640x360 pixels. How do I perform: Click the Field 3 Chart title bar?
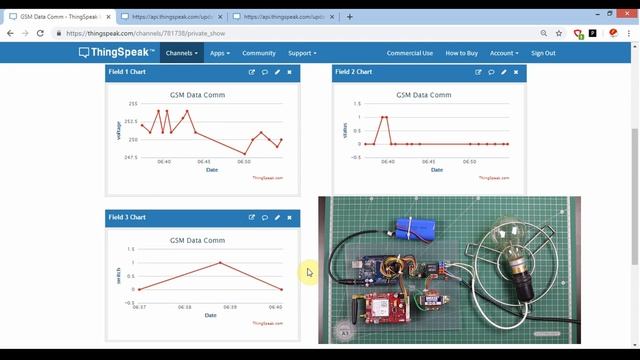click(202, 218)
